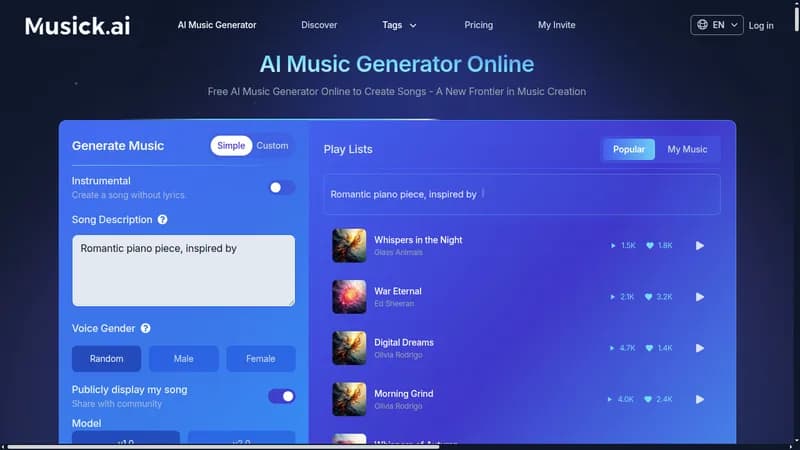
Task: Click the globe language icon
Action: point(703,24)
